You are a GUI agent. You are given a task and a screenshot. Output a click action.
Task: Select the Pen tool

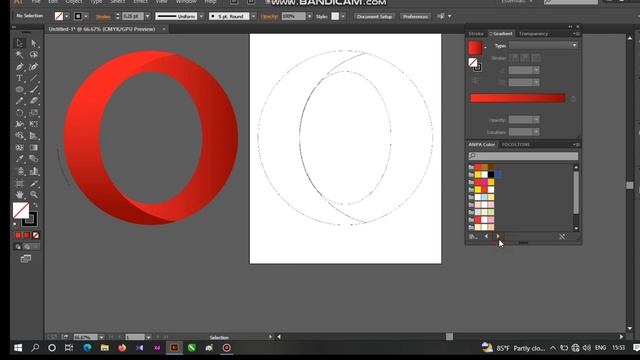tap(19, 67)
